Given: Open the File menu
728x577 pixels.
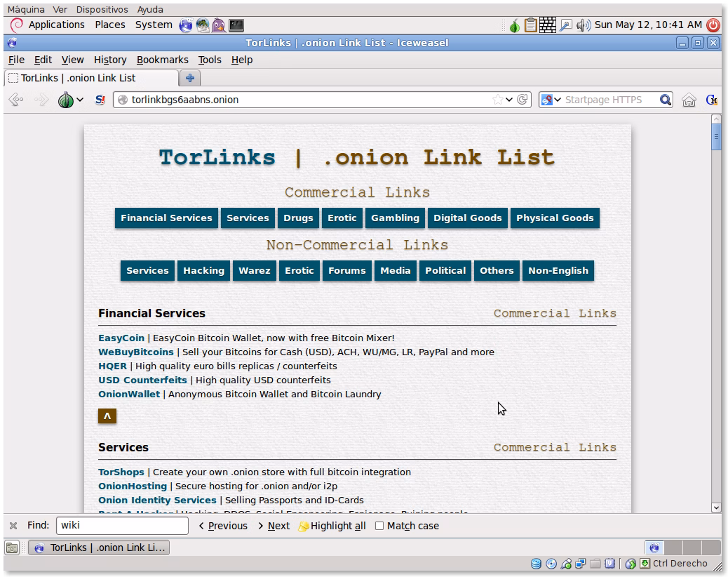Looking at the screenshot, I should (x=16, y=60).
